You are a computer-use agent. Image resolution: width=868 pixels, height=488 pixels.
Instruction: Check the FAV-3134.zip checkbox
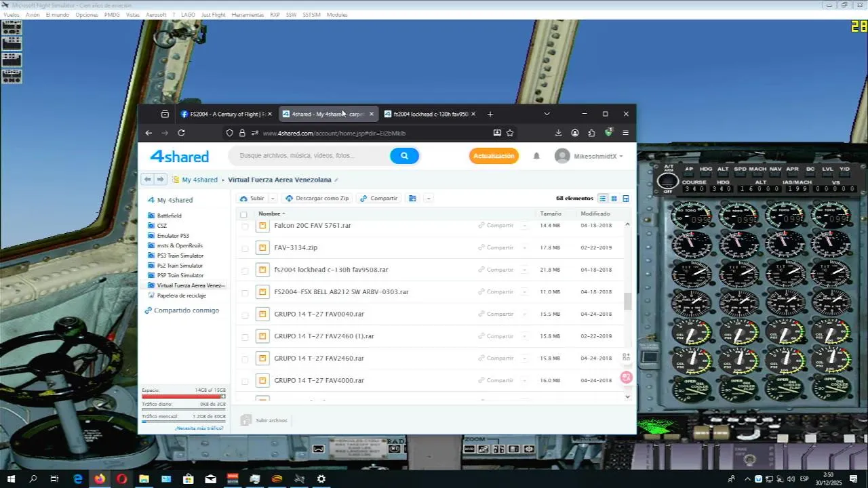pos(245,248)
